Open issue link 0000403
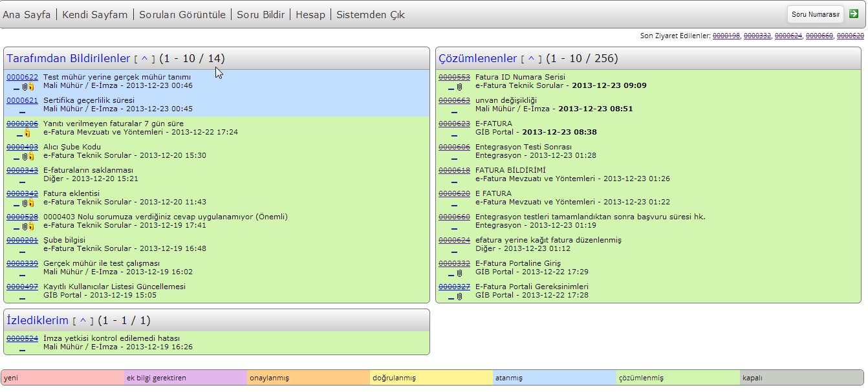The height and width of the screenshot is (392, 868). tap(22, 147)
